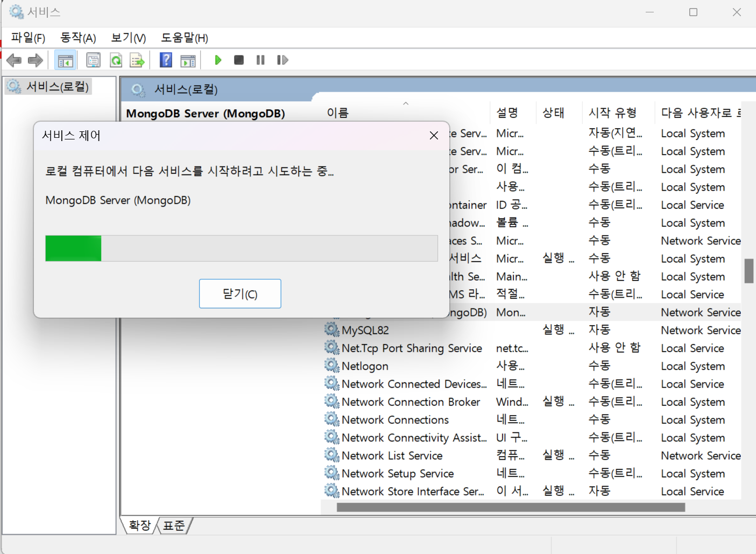Toggle the action pane toolbar icon
Viewport: 756px width, 554px height.
pyautogui.click(x=188, y=60)
